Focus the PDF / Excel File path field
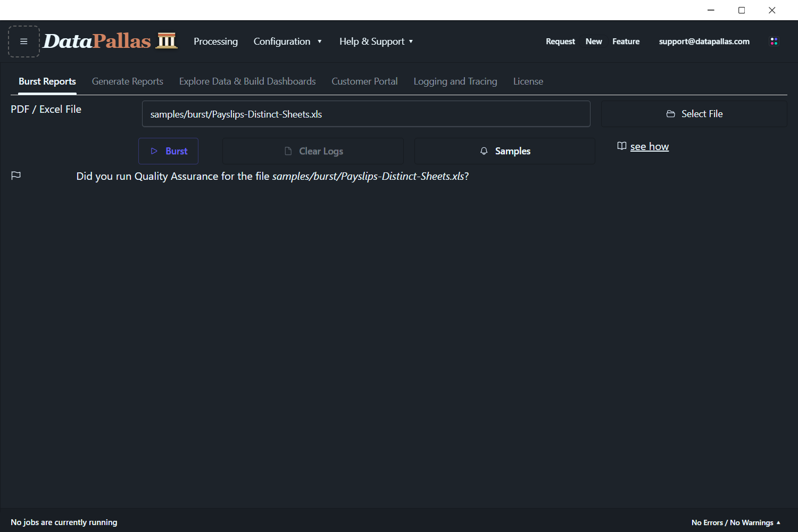The image size is (798, 532). tap(366, 114)
